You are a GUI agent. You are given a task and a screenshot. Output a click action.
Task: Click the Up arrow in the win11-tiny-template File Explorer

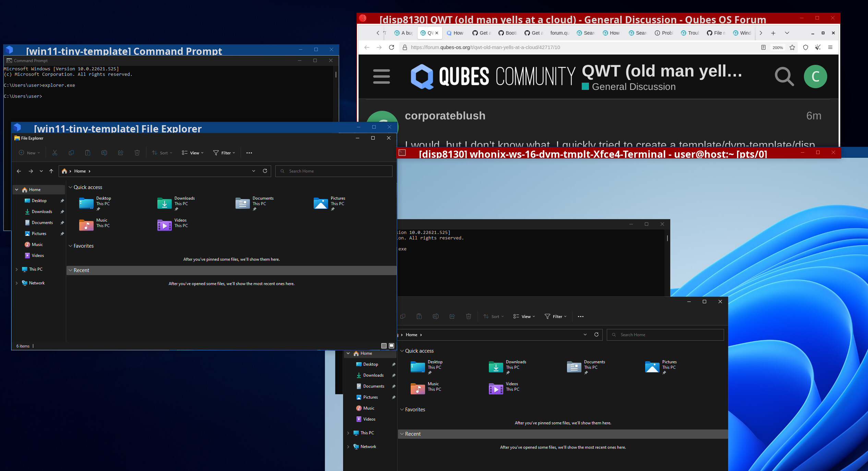(51, 171)
